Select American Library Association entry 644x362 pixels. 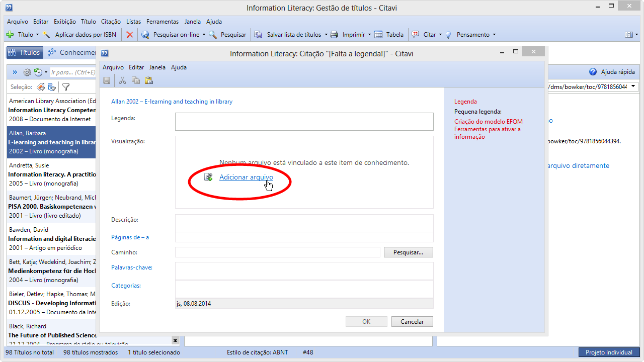[x=51, y=110]
